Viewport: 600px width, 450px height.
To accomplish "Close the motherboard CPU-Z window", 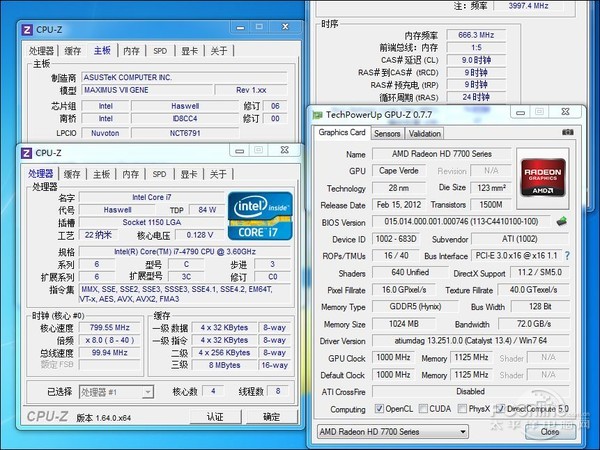I will [x=285, y=27].
